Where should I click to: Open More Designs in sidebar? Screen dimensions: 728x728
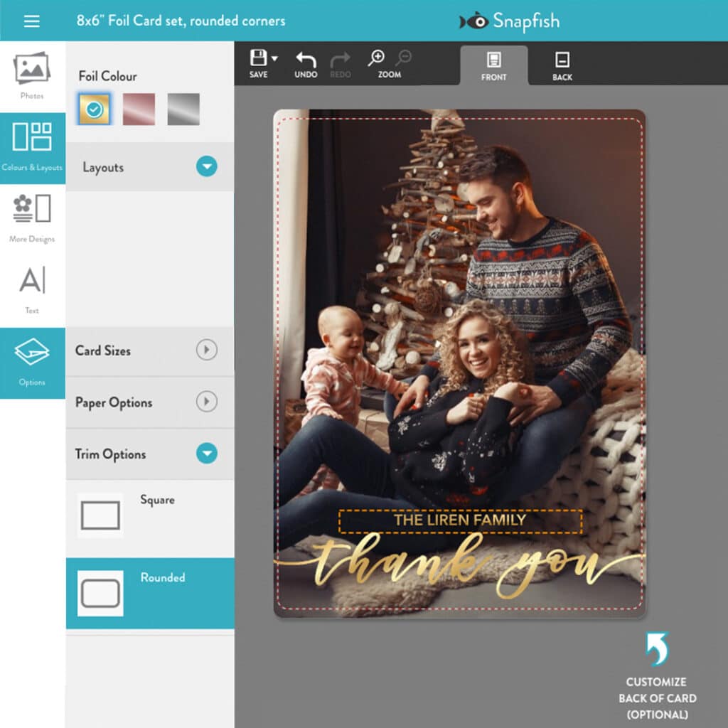(x=32, y=217)
